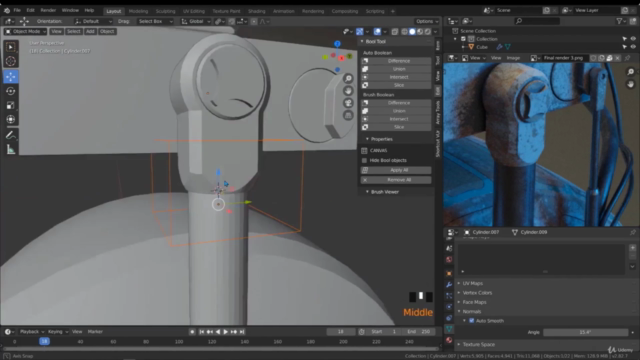Toggle selectability arrow of Cube
The width and height of the screenshot is (640, 360).
tap(624, 47)
